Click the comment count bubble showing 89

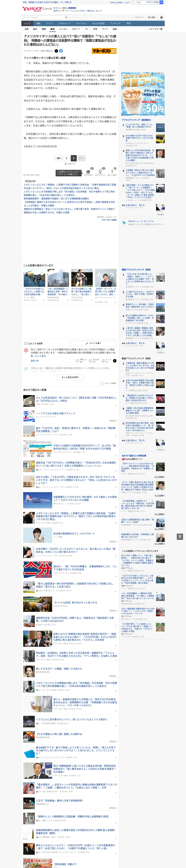(43, 51)
